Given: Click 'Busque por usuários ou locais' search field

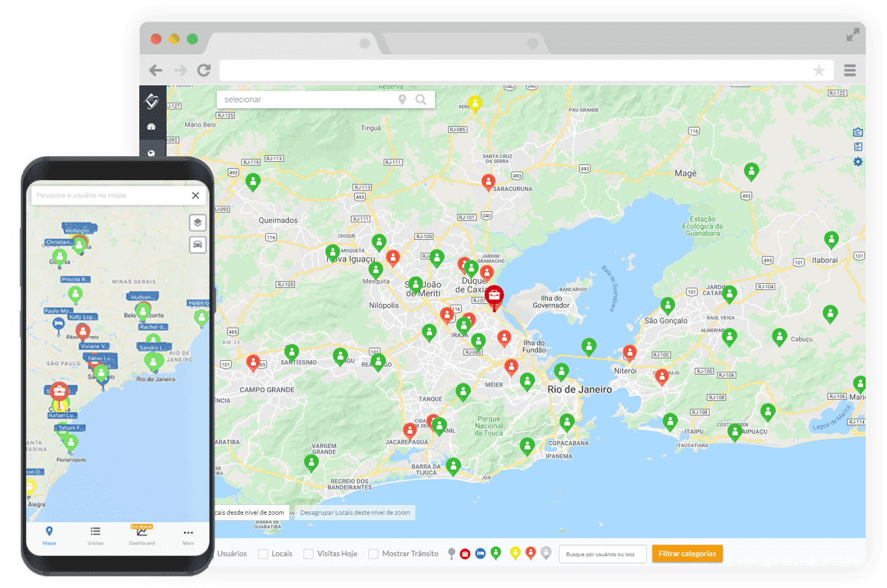Looking at the screenshot, I should tap(602, 554).
